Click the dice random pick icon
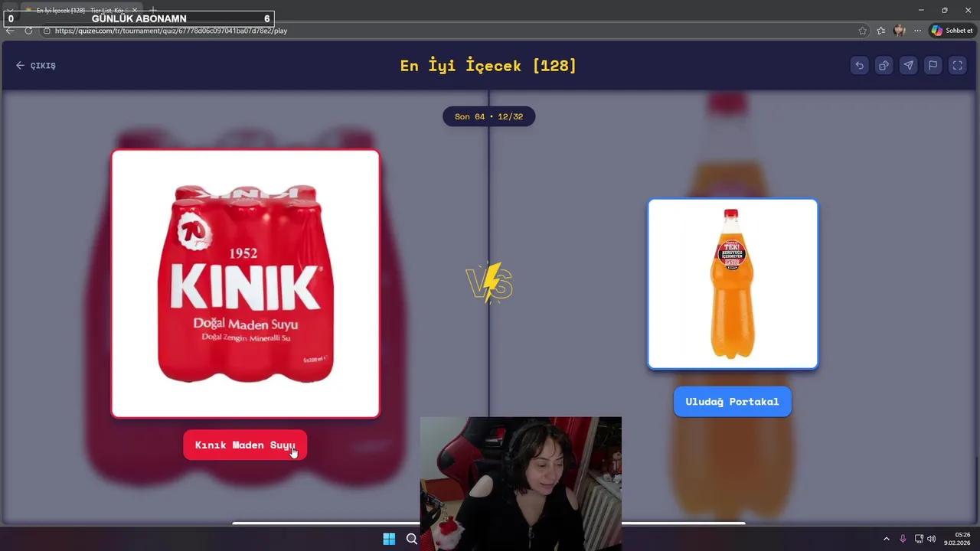 (884, 66)
